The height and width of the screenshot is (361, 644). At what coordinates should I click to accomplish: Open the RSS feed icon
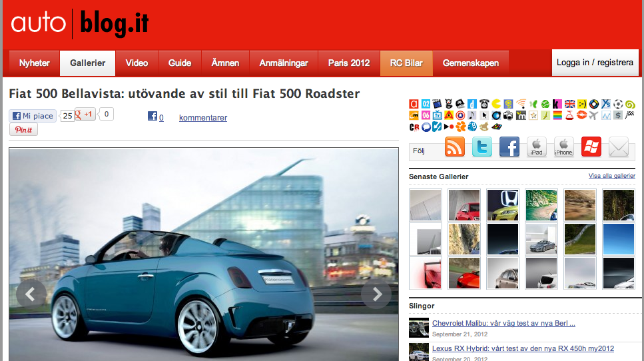tap(455, 147)
